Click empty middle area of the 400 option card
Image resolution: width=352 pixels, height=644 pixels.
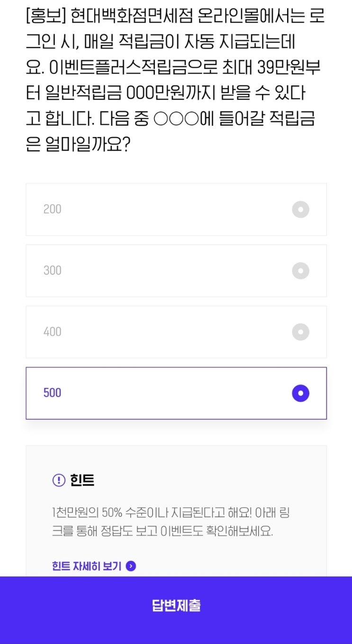point(175,331)
